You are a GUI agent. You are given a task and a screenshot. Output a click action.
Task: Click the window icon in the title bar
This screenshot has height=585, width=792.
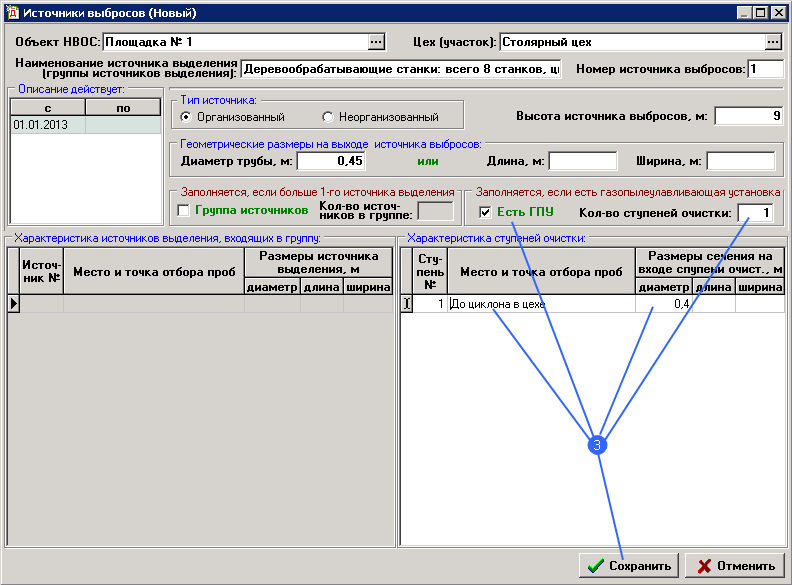[13, 13]
